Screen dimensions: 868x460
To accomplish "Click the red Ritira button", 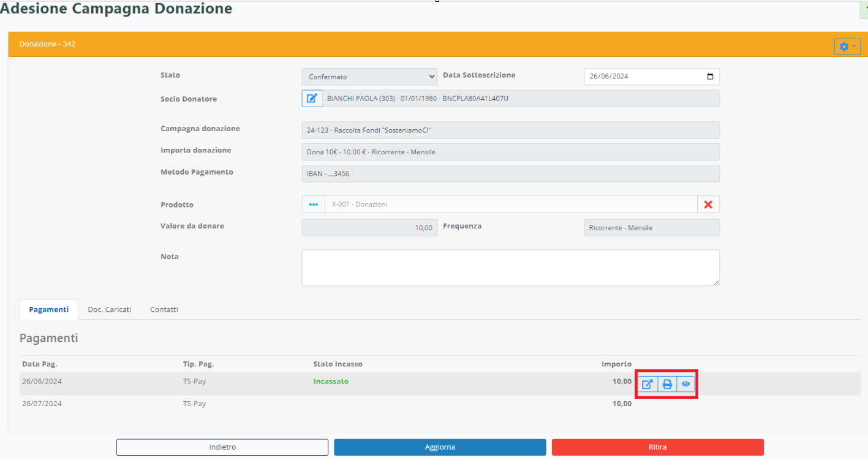I will tap(657, 447).
